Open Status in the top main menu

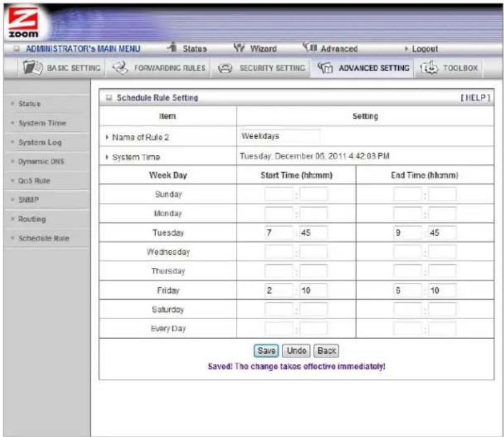click(x=195, y=49)
